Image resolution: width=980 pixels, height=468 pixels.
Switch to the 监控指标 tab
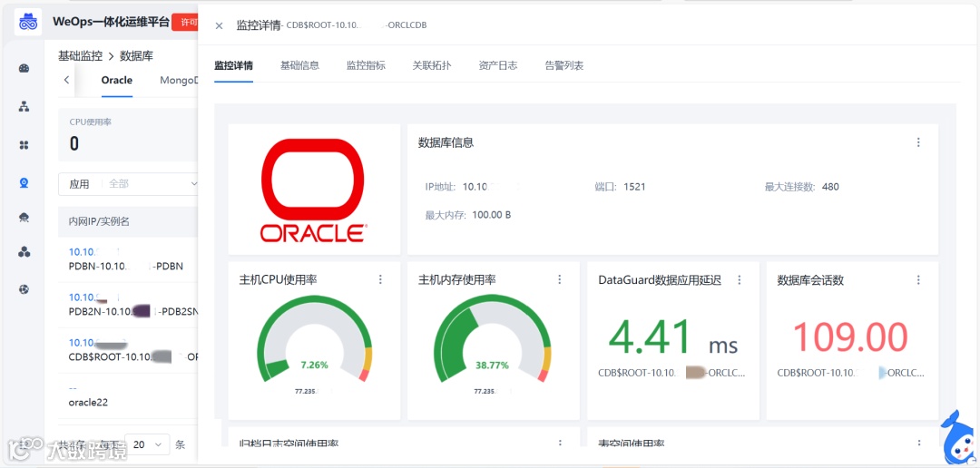pos(366,65)
